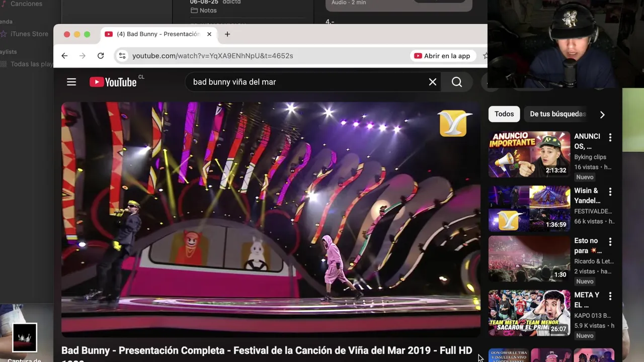The height and width of the screenshot is (362, 644).
Task: Click the Bad Bunny video player
Action: [x=271, y=219]
